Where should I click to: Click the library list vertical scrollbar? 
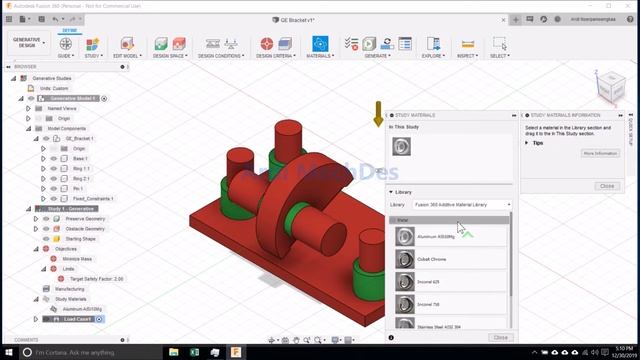[511, 255]
